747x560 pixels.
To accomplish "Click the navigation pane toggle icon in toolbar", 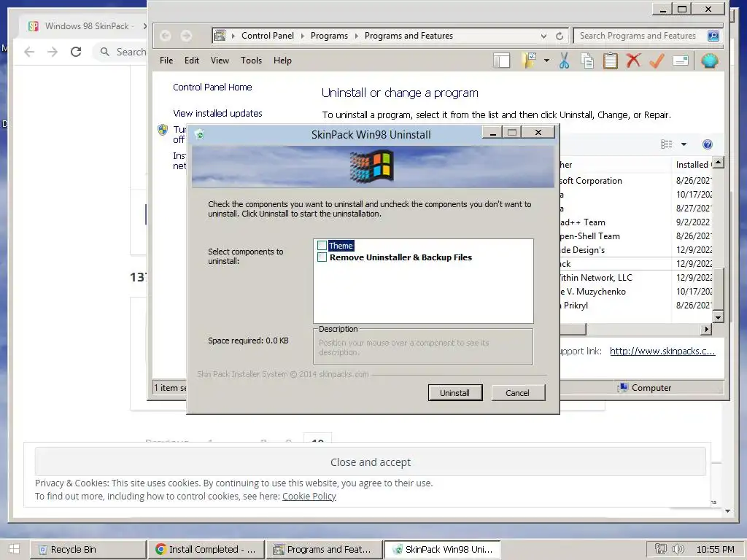I will 501,61.
